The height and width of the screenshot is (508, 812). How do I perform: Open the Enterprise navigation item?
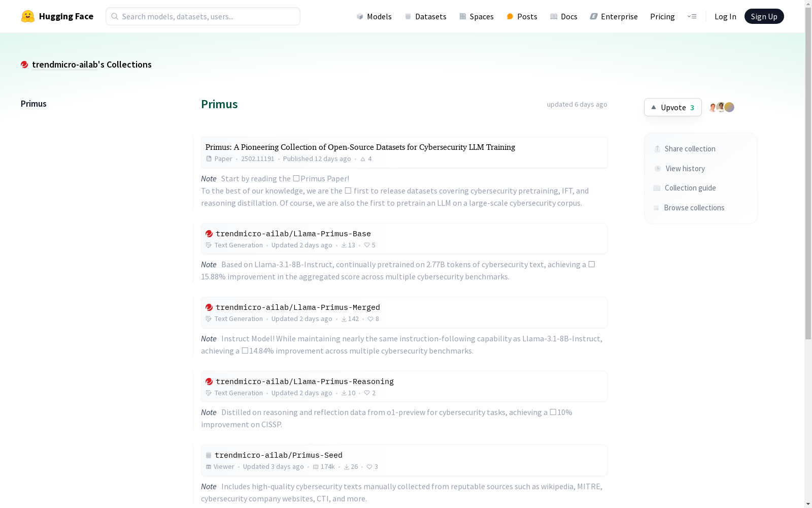(x=614, y=16)
